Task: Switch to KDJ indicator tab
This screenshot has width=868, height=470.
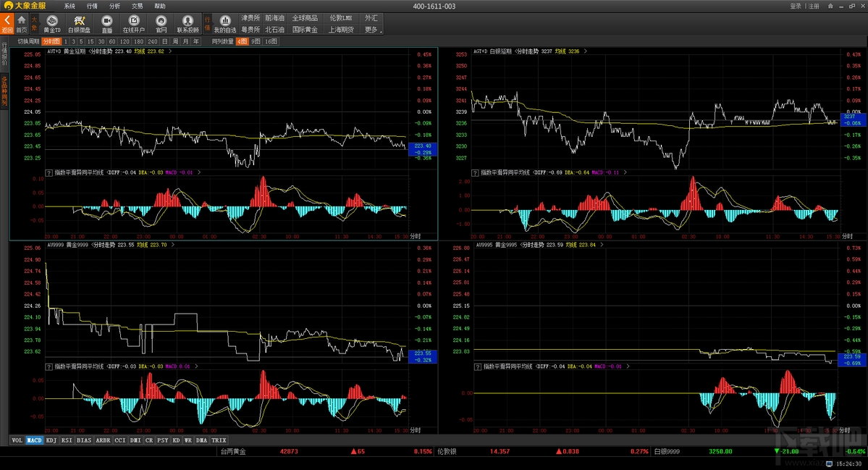Action: [51, 440]
